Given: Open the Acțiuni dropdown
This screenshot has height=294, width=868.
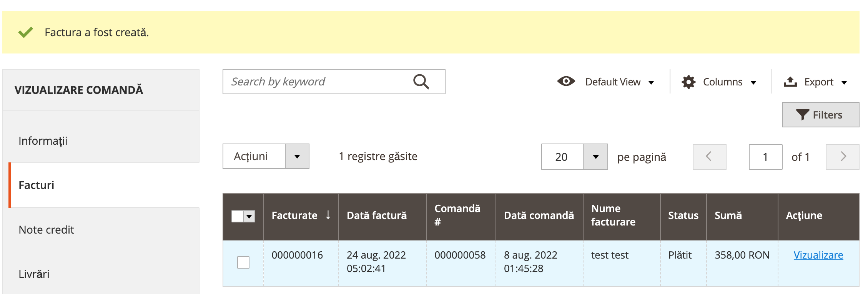Looking at the screenshot, I should tap(266, 156).
